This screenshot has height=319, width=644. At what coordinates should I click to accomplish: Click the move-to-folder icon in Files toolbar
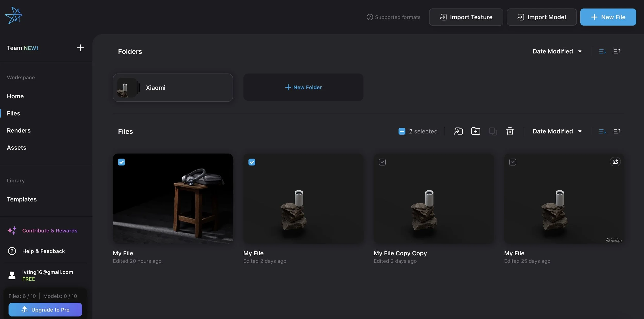pyautogui.click(x=458, y=131)
